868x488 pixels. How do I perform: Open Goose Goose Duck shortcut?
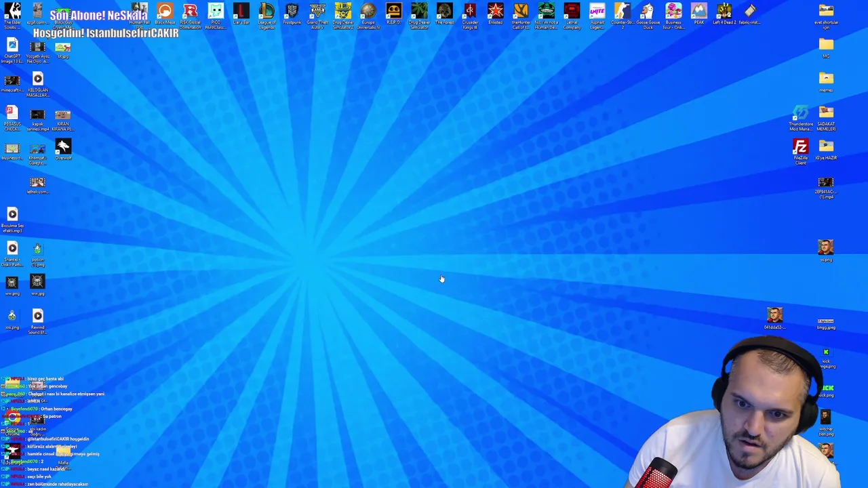(x=648, y=16)
